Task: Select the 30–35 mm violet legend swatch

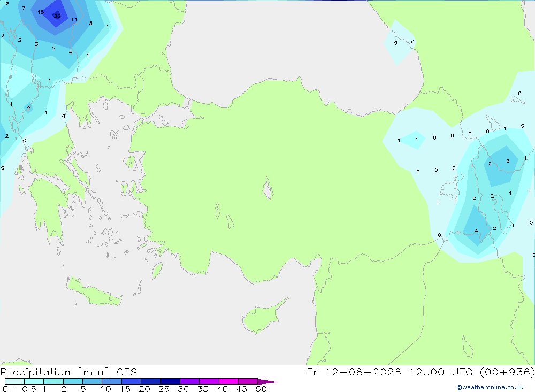Action: click(x=189, y=381)
